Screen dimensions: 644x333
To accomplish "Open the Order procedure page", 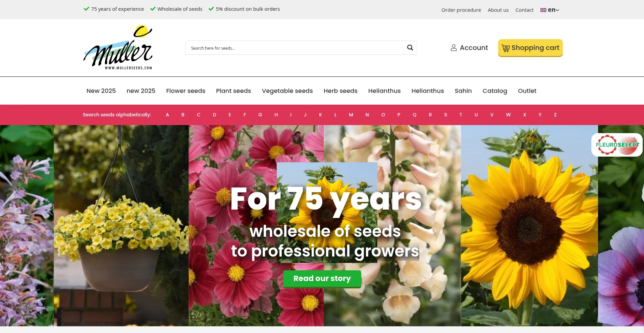I will pos(461,10).
